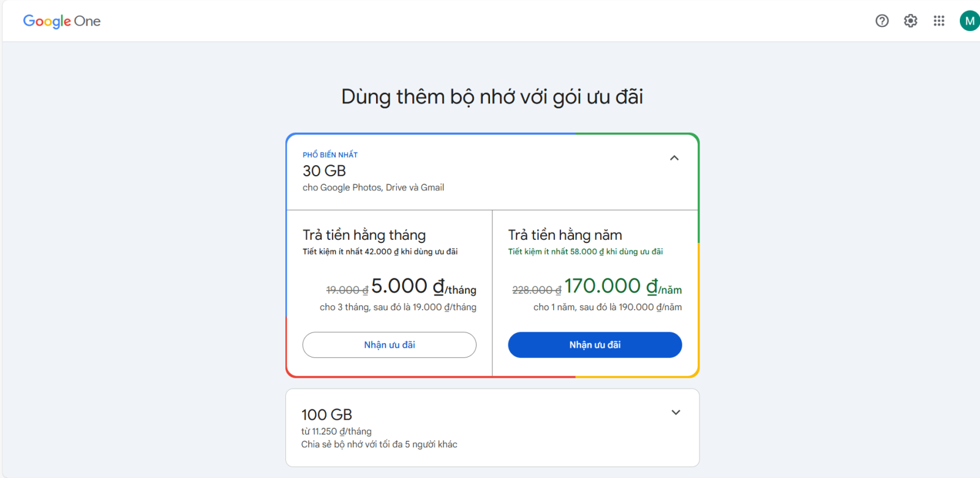Click the apps launcher next to settings
Image resolution: width=980 pixels, height=478 pixels.
[x=939, y=20]
